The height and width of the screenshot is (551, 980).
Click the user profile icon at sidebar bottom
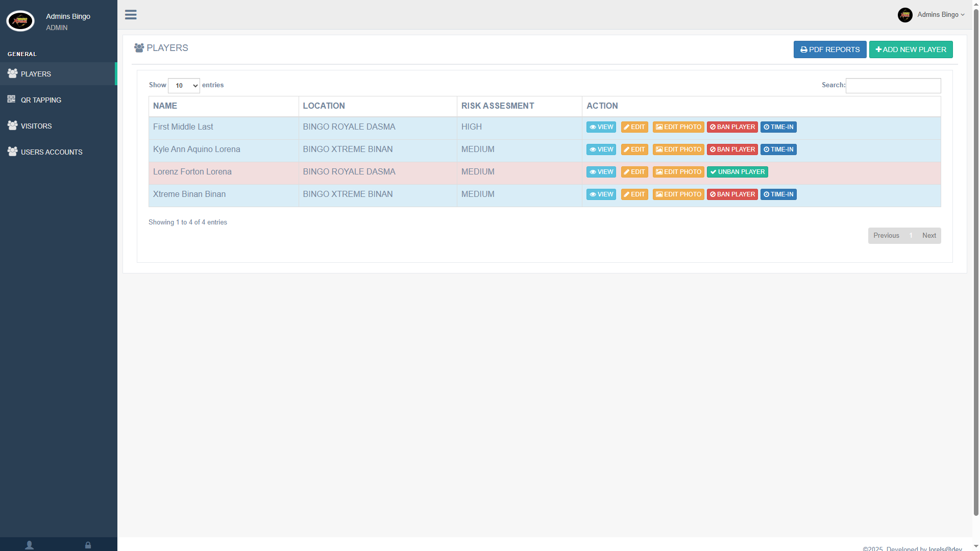(29, 545)
